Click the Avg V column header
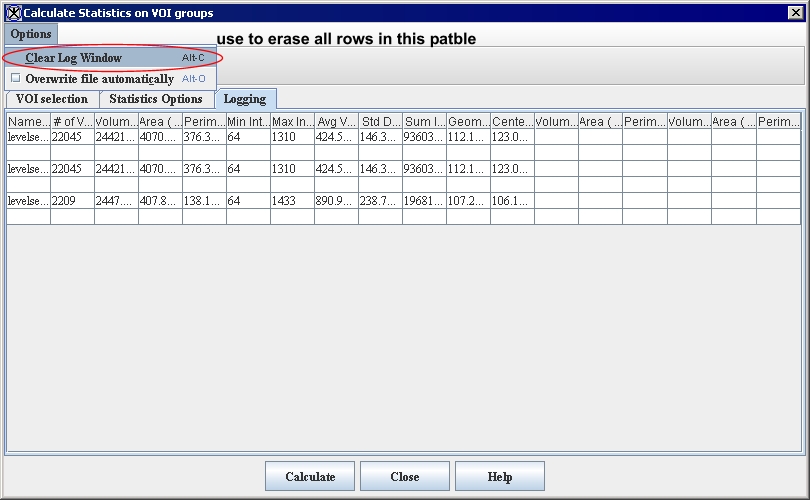Image resolution: width=810 pixels, height=500 pixels. tap(336, 121)
